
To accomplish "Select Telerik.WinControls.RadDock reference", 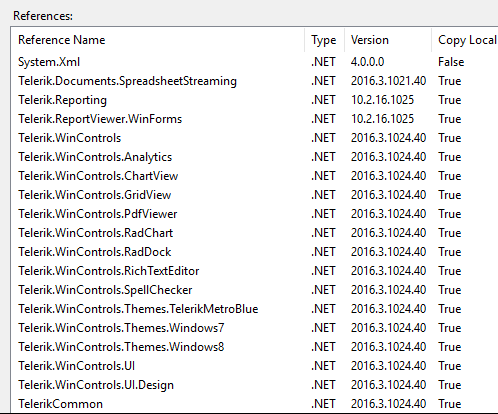I will 94,252.
